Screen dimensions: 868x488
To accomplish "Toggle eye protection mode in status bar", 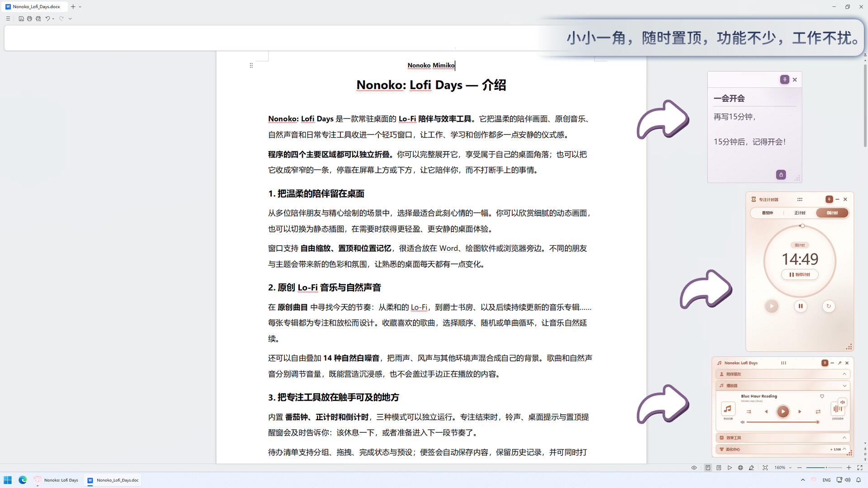I will 694,468.
